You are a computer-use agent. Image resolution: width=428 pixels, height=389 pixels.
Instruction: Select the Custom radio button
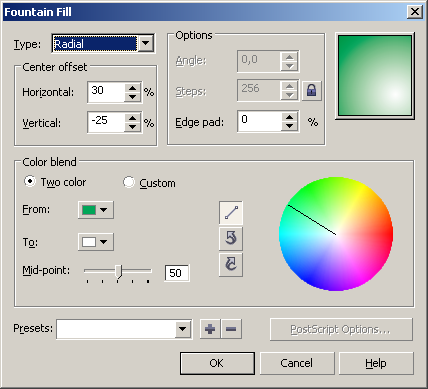[129, 182]
